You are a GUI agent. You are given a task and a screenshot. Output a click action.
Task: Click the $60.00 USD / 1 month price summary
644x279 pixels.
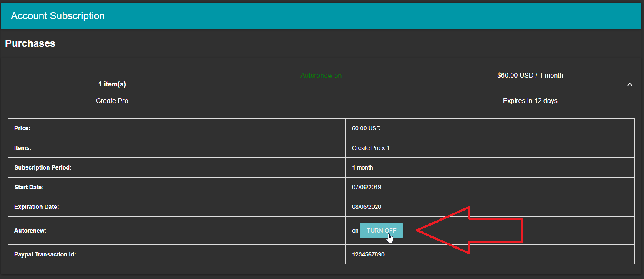point(530,76)
